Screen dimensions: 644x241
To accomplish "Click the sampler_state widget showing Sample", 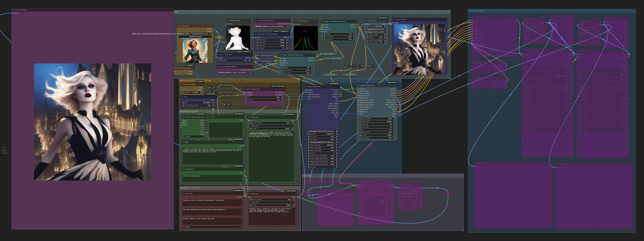I will [377, 121].
